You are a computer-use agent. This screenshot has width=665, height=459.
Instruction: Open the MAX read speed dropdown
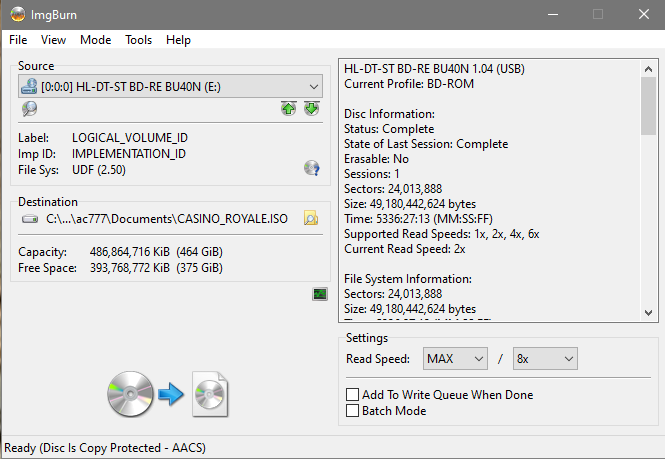[x=455, y=359]
